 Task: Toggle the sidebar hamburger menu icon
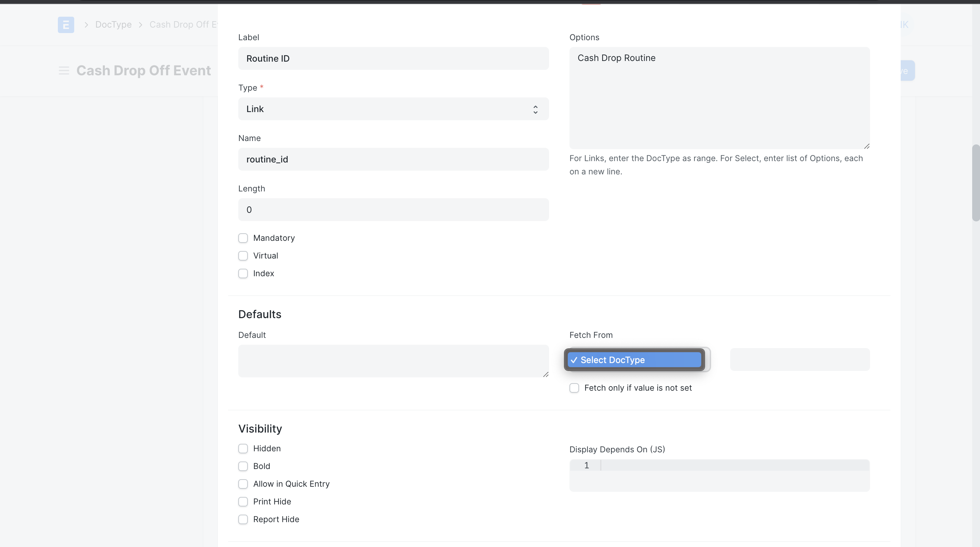click(x=64, y=71)
